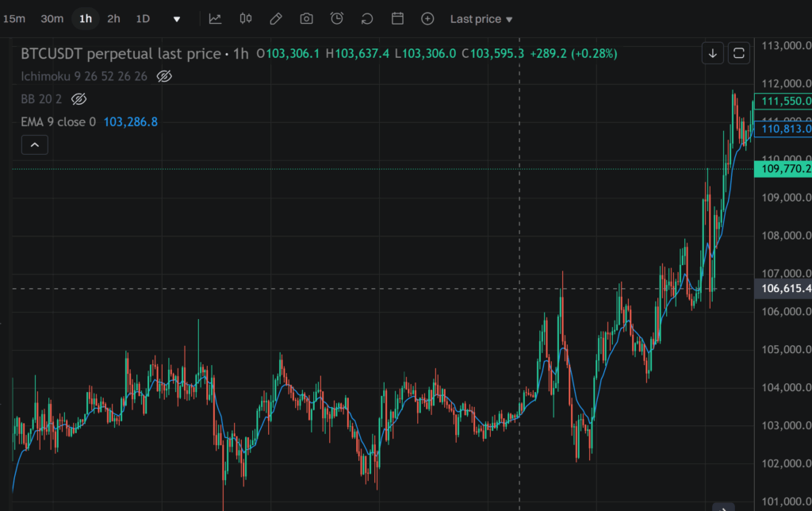This screenshot has height=511, width=812.
Task: Click the down arrow button on chart
Action: coord(713,53)
